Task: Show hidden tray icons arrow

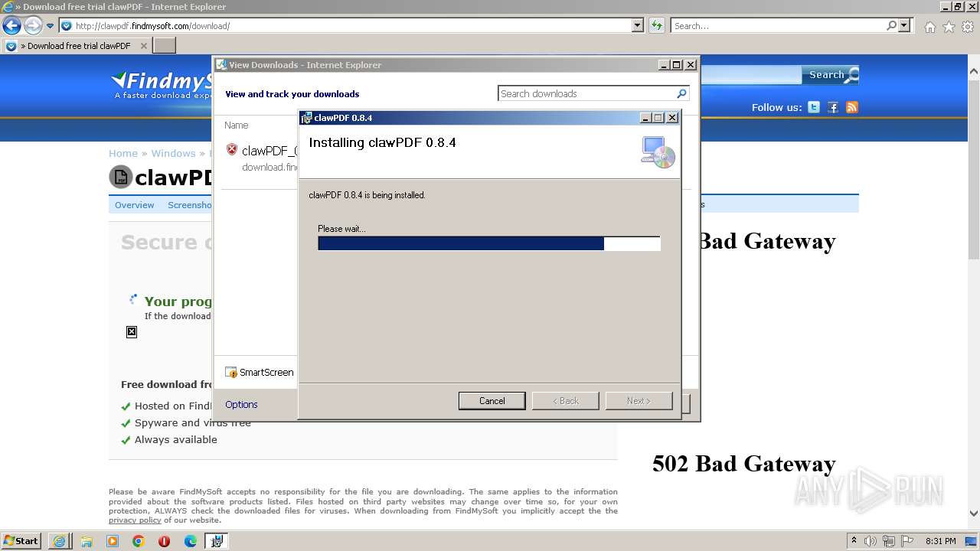Action: pyautogui.click(x=854, y=541)
